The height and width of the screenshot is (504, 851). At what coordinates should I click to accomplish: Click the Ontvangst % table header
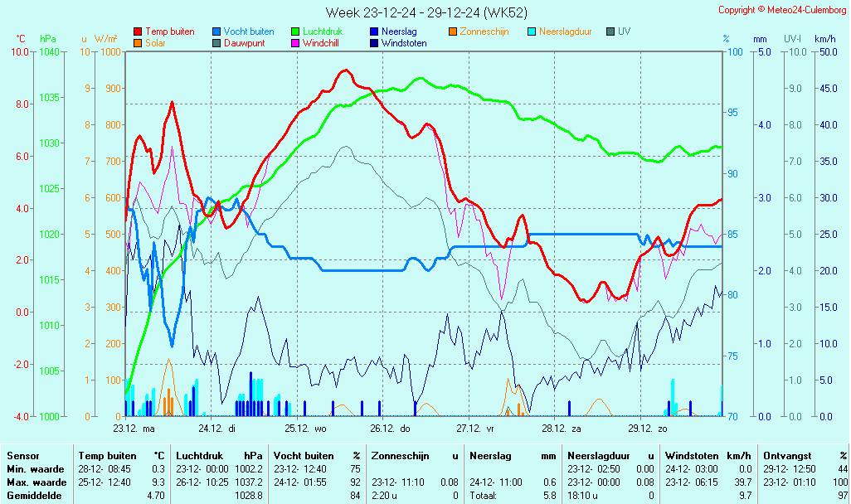(x=805, y=456)
